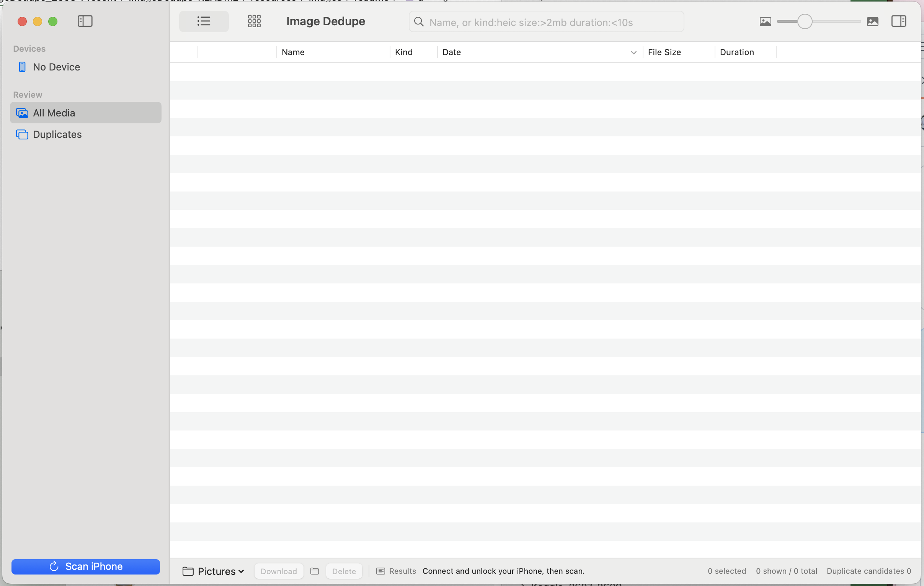The image size is (924, 586).
Task: Start scanning with Scan iPhone button
Action: pos(86,566)
